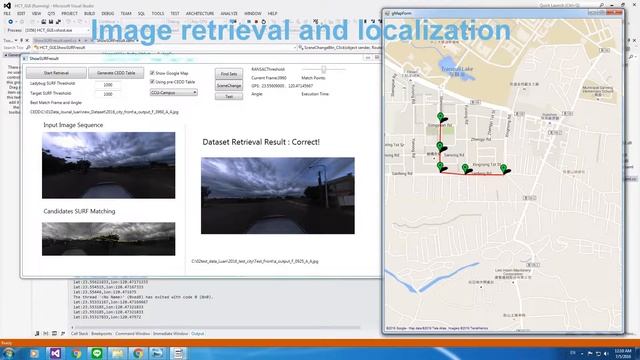The width and height of the screenshot is (640, 360).
Task: Open Windows Start menu orb
Action: tap(9, 353)
